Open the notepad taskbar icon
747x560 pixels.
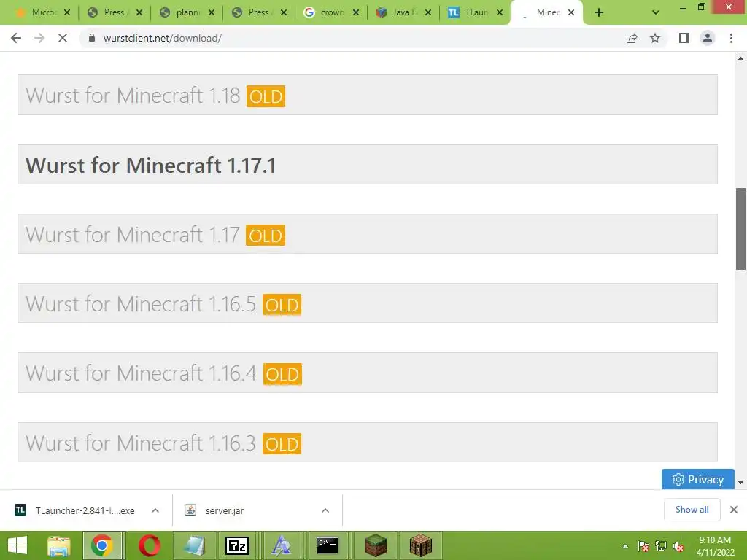click(194, 545)
